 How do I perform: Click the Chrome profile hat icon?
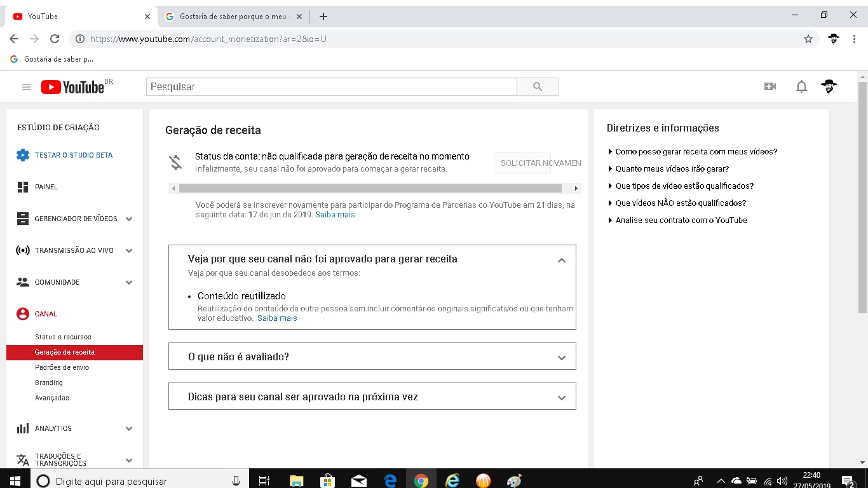pos(834,39)
